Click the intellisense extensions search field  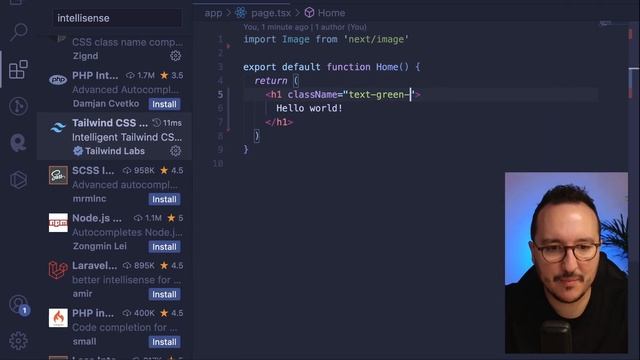118,18
